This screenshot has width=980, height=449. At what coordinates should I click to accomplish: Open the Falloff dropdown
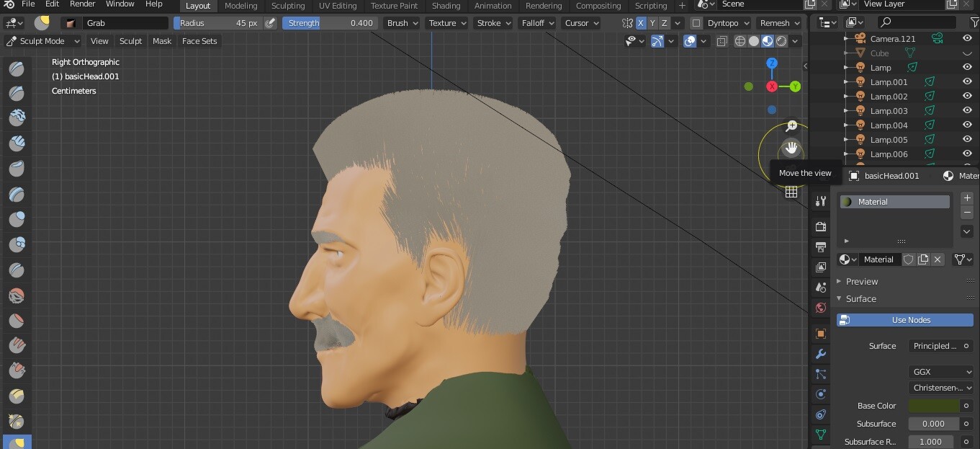click(x=537, y=23)
